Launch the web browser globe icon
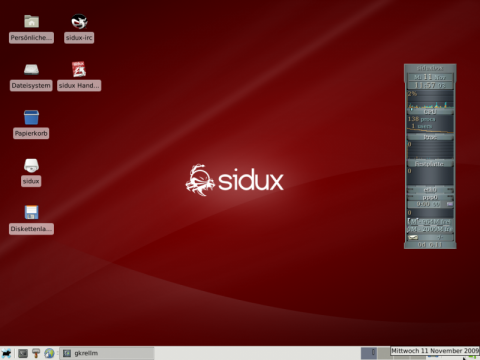Screen dimensions: 480x360 [49, 353]
